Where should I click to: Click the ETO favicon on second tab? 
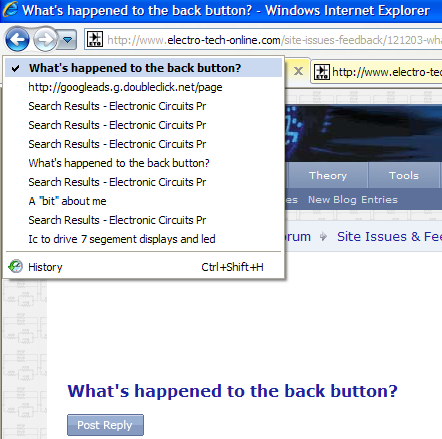322,72
